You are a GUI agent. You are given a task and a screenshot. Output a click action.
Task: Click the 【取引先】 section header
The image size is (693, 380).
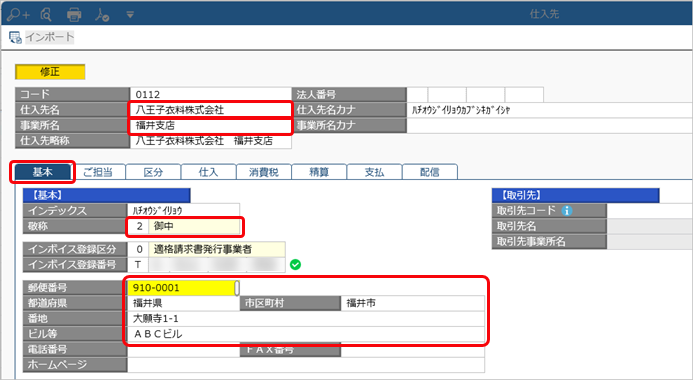coord(575,195)
